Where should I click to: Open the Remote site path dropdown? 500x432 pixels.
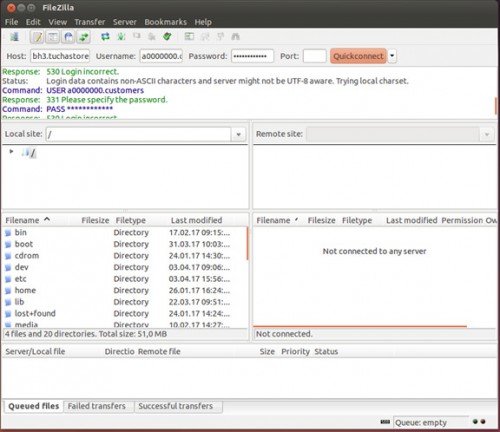click(x=487, y=134)
